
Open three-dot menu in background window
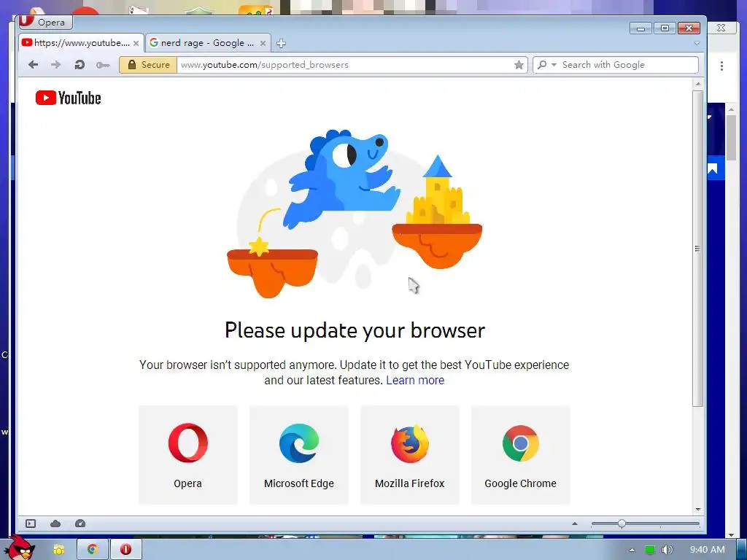pyautogui.click(x=721, y=66)
